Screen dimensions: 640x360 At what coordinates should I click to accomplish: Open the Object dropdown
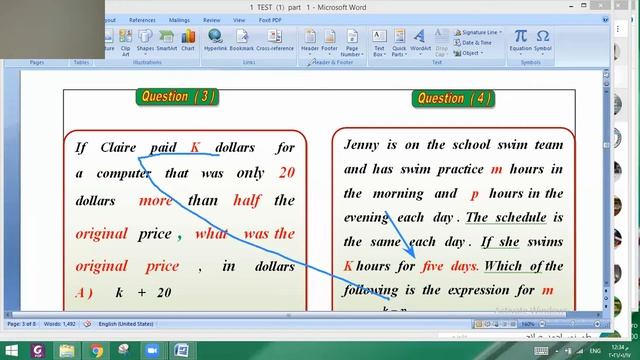(x=469, y=53)
